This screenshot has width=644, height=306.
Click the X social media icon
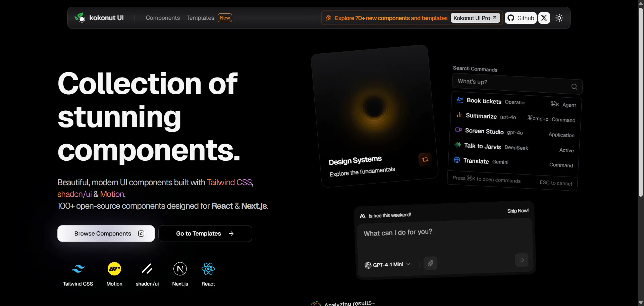(x=544, y=18)
